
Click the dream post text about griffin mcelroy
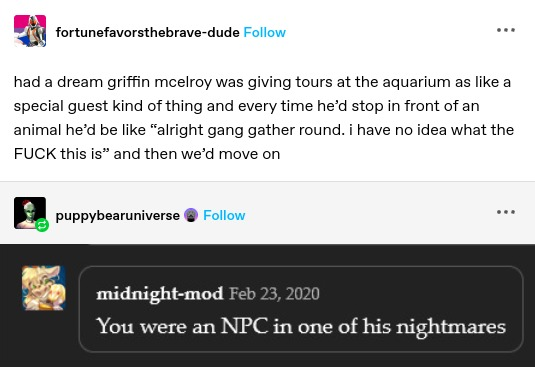[264, 118]
